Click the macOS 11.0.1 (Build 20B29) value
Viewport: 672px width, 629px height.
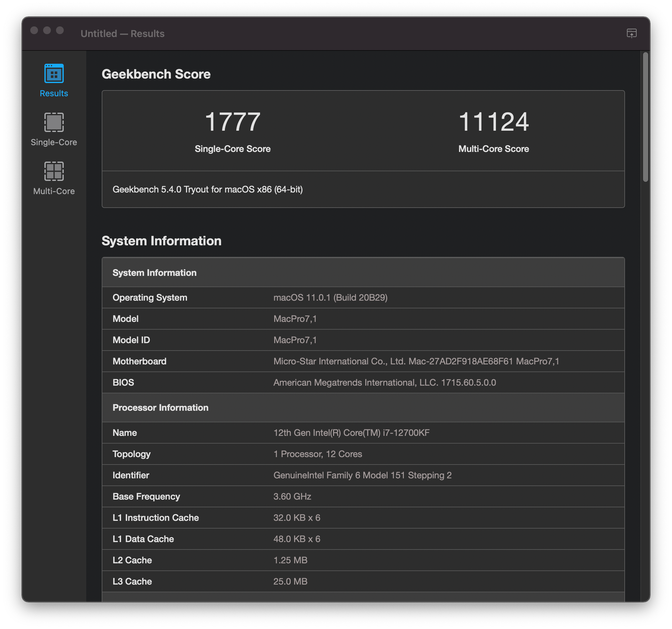point(330,297)
